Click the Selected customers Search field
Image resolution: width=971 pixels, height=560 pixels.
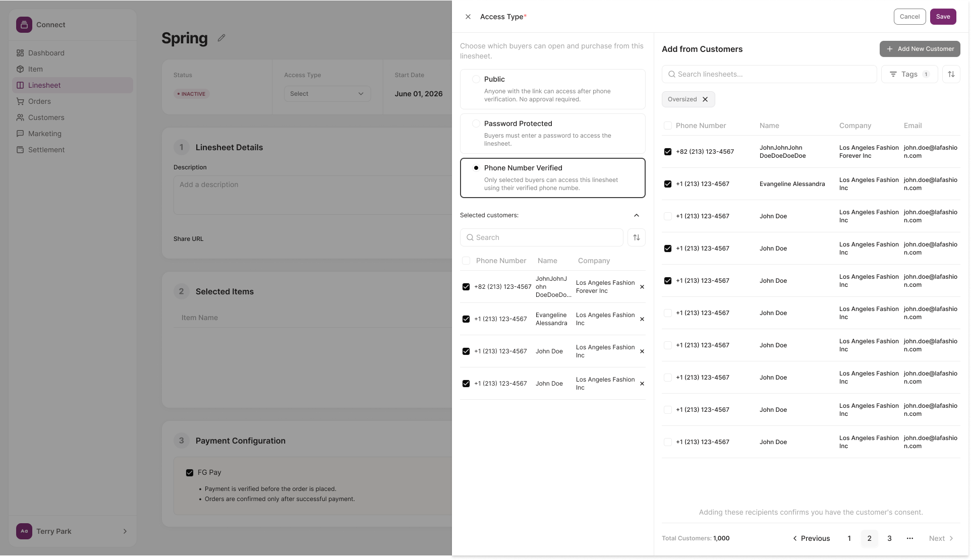tap(542, 237)
